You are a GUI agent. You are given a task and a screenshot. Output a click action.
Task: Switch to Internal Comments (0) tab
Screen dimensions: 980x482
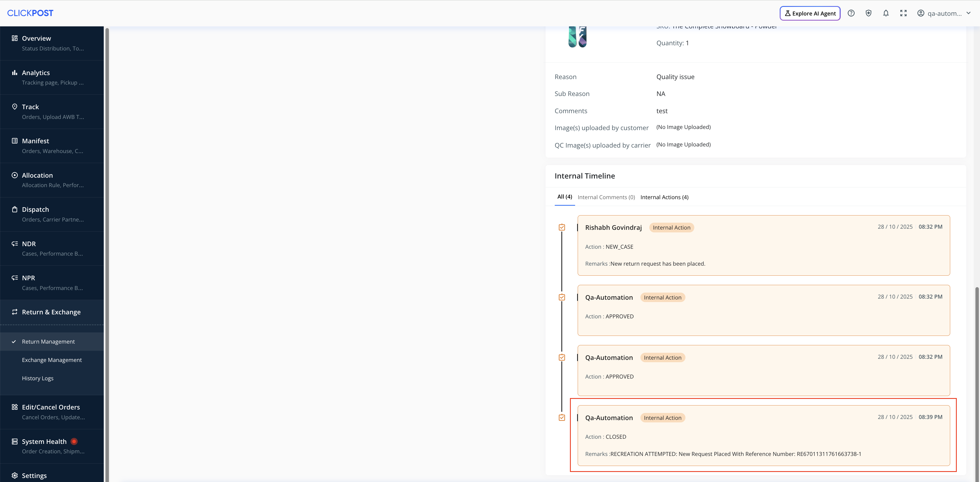pyautogui.click(x=606, y=197)
